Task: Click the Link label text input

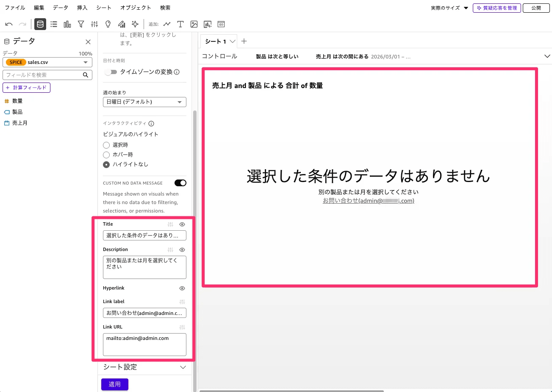Action: 144,313
